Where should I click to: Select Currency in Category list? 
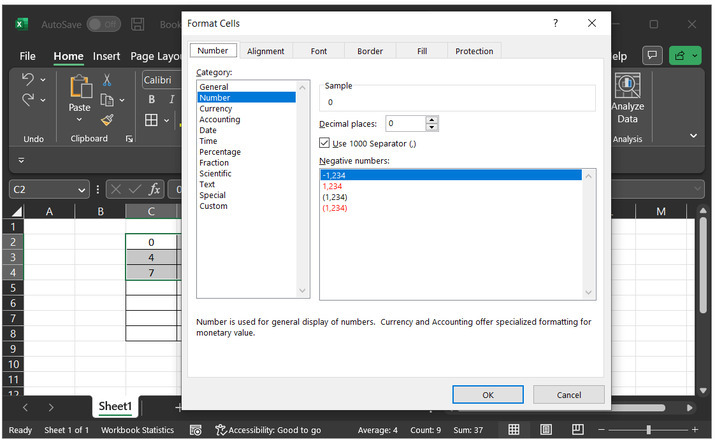pos(216,109)
